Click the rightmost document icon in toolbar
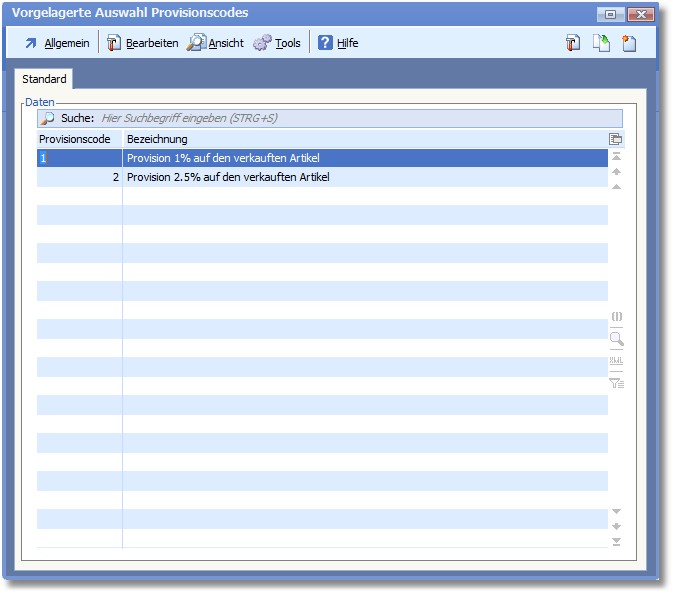 (x=629, y=43)
